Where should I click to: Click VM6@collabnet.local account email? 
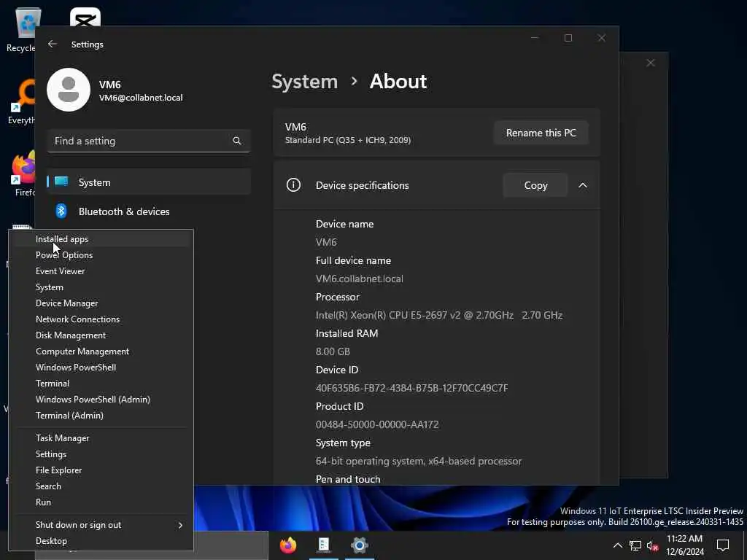[x=141, y=98]
